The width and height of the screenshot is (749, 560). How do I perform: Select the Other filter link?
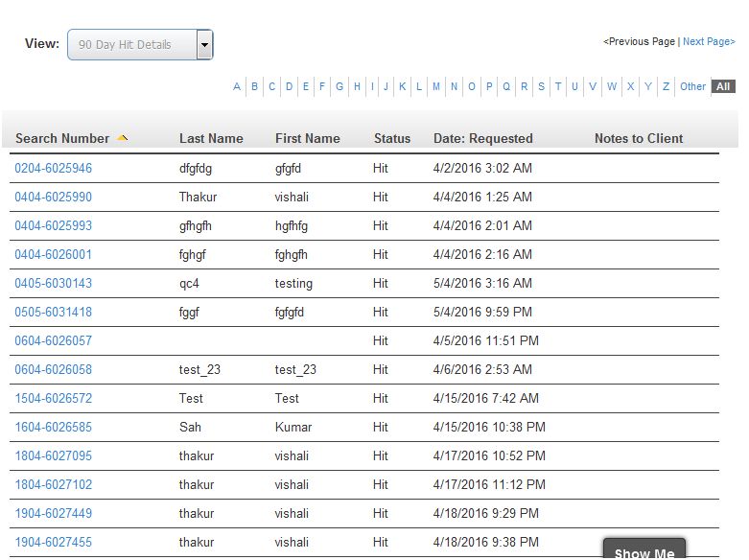pyautogui.click(x=692, y=86)
